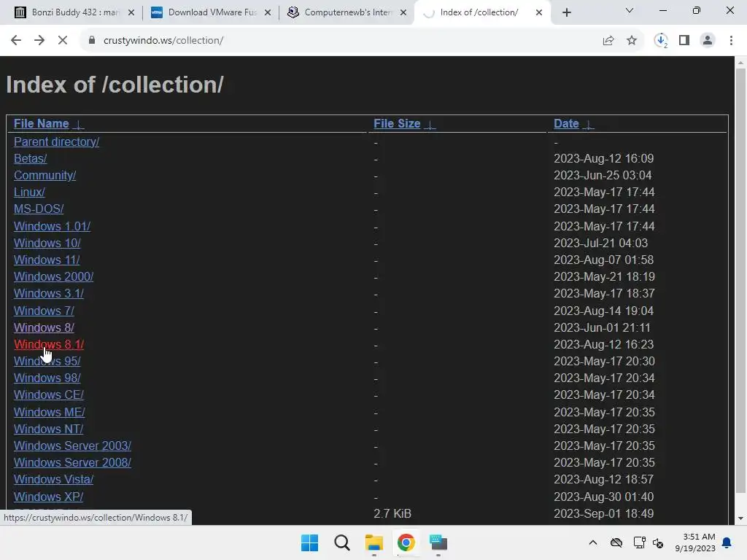The width and height of the screenshot is (747, 560).
Task: Click File Size descending sort arrow
Action: coord(430,125)
